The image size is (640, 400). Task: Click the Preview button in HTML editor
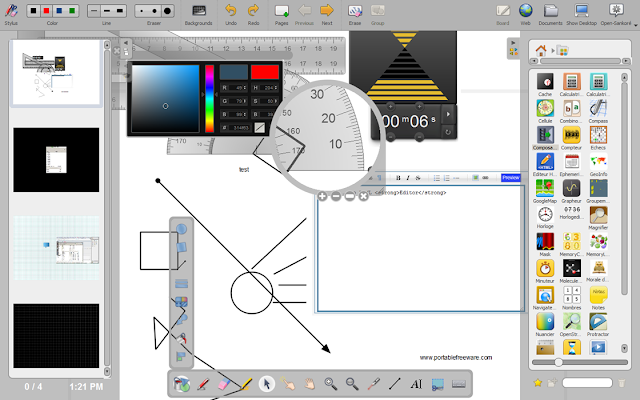pos(511,178)
